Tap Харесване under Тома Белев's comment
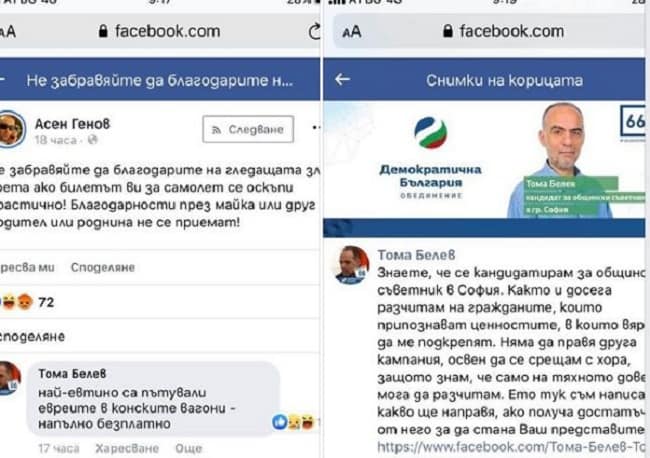This screenshot has width=650, height=458. point(127,448)
